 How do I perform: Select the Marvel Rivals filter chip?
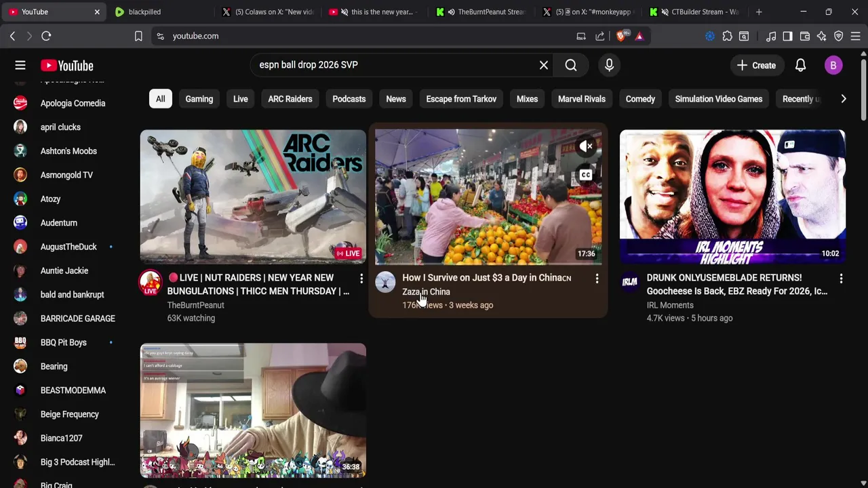tap(582, 99)
